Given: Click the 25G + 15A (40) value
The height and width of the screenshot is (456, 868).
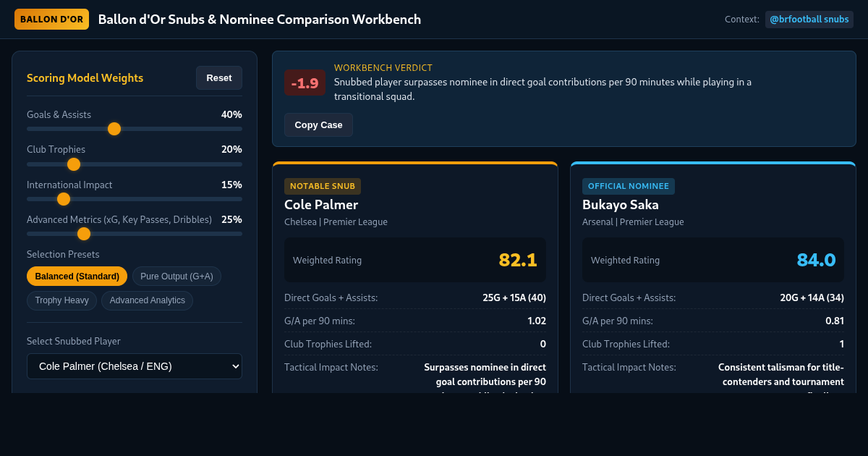Looking at the screenshot, I should coord(514,297).
